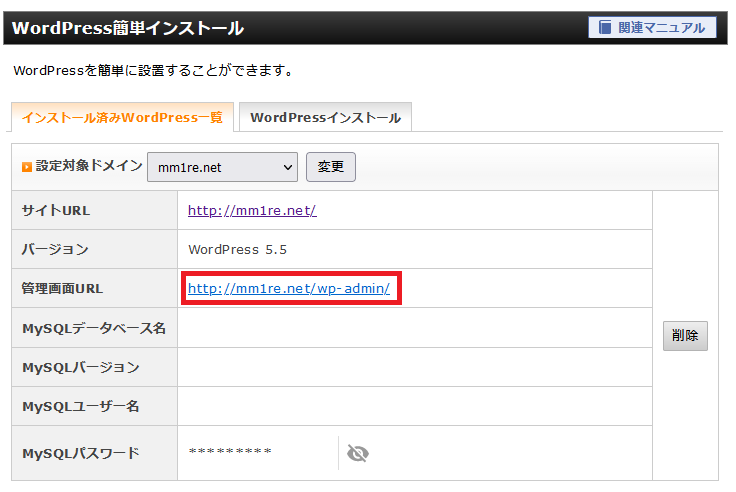This screenshot has height=492, width=736.
Task: Click the 削除 button
Action: 685,336
